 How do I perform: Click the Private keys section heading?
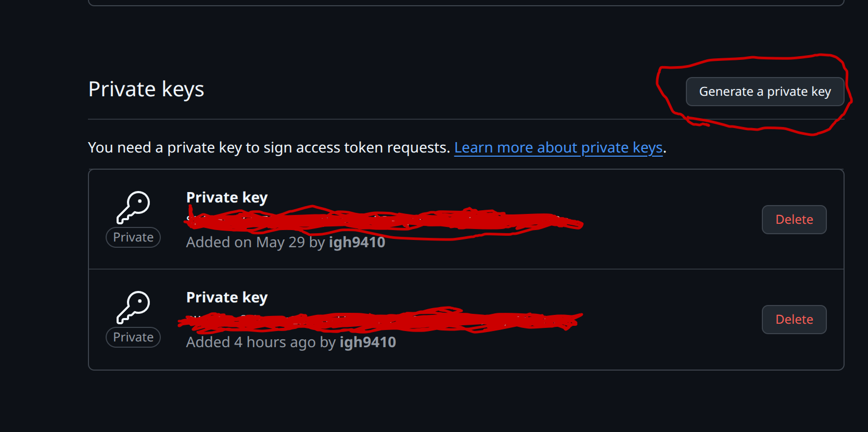point(146,90)
